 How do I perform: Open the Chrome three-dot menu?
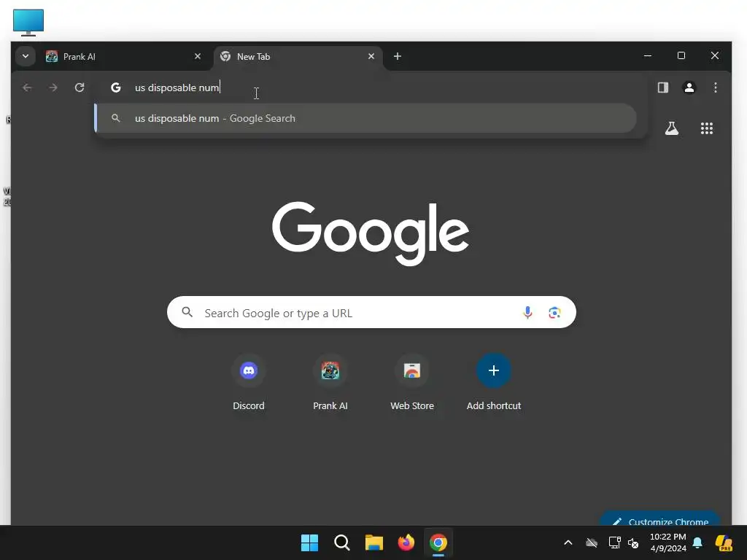point(715,87)
